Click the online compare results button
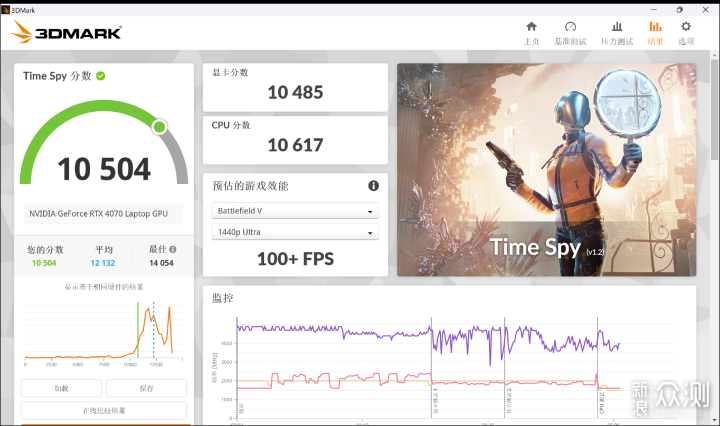Screen dimensions: 720x426 104,410
